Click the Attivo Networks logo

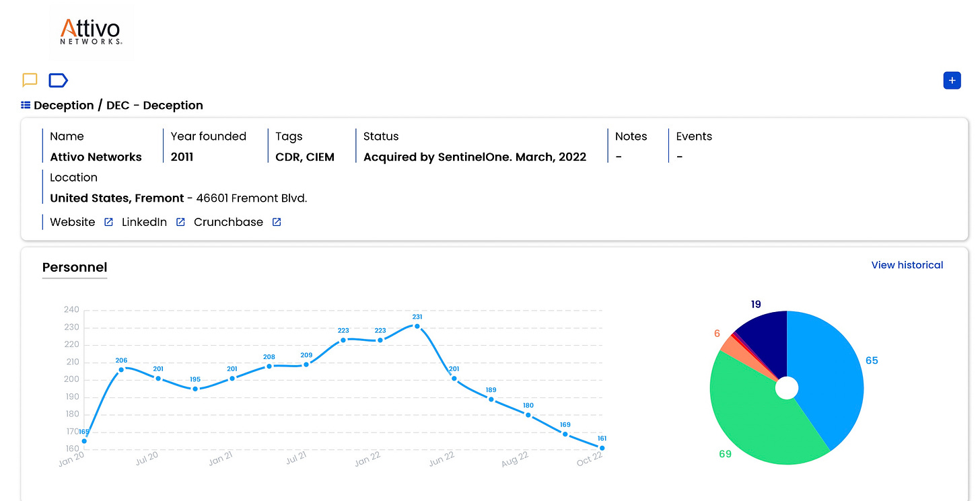(x=91, y=32)
